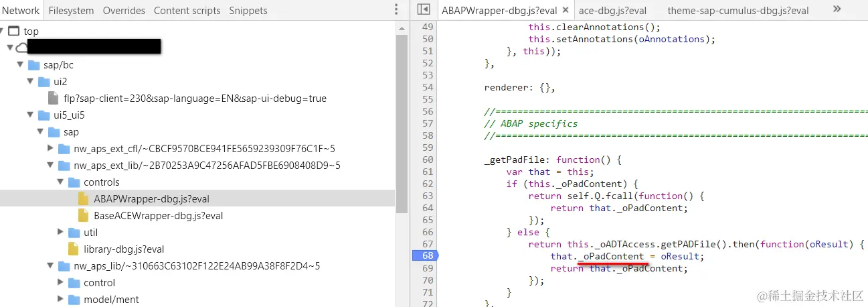
Task: Set a breakpoint on line 67
Action: pyautogui.click(x=428, y=244)
